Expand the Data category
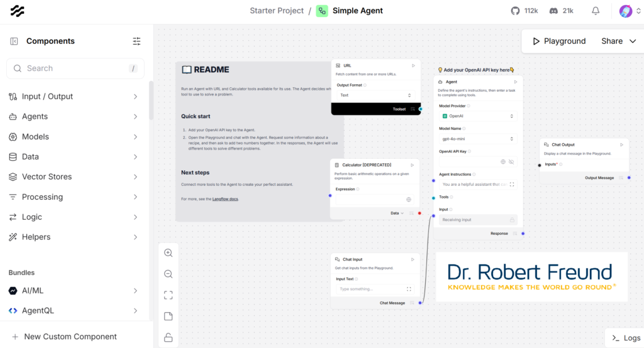This screenshot has height=348, width=644. coord(135,157)
